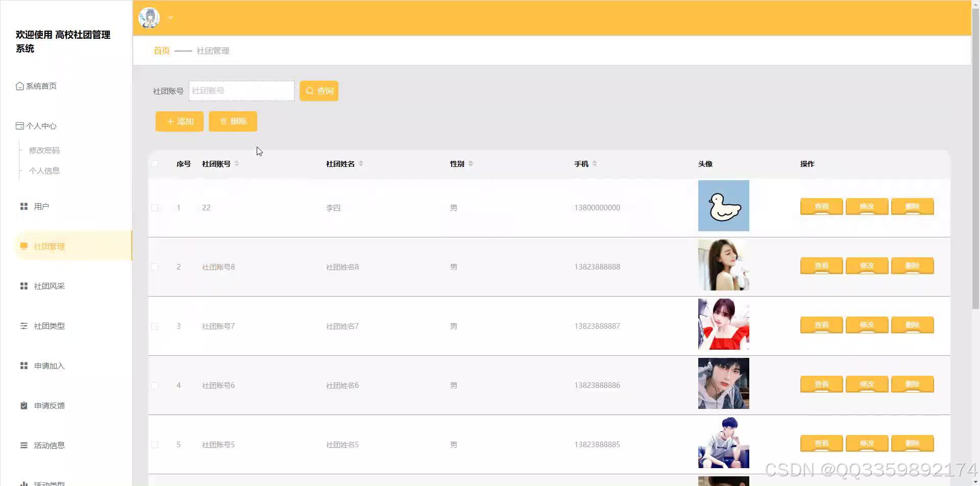Click the grid icon beside 社团风采
The height and width of the screenshot is (486, 980).
[x=23, y=286]
